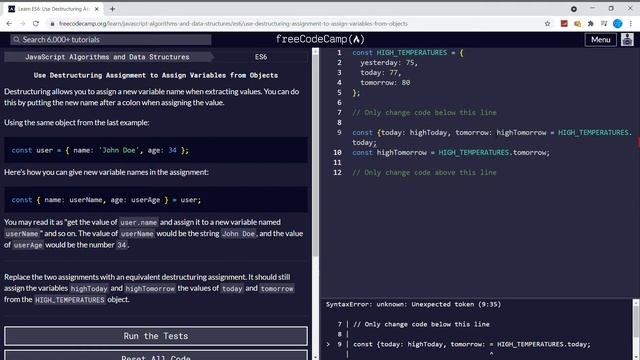Go forward with browser forward arrow
The image size is (640, 360).
pos(22,24)
